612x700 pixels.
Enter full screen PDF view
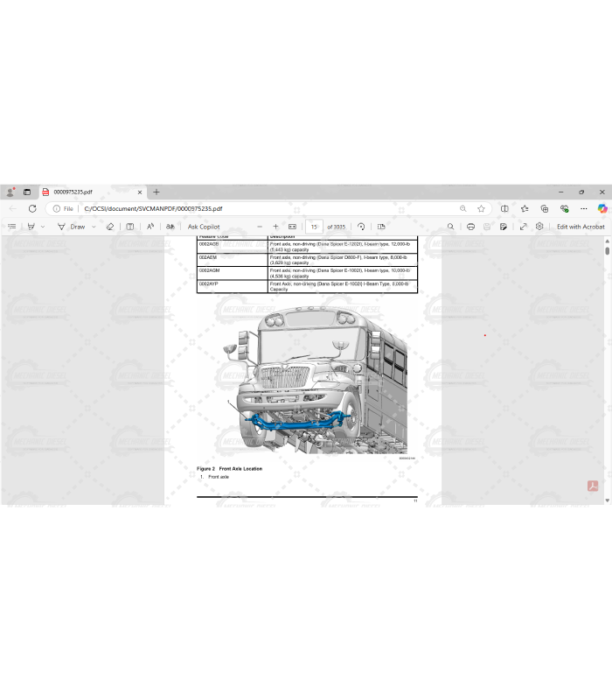pyautogui.click(x=523, y=227)
